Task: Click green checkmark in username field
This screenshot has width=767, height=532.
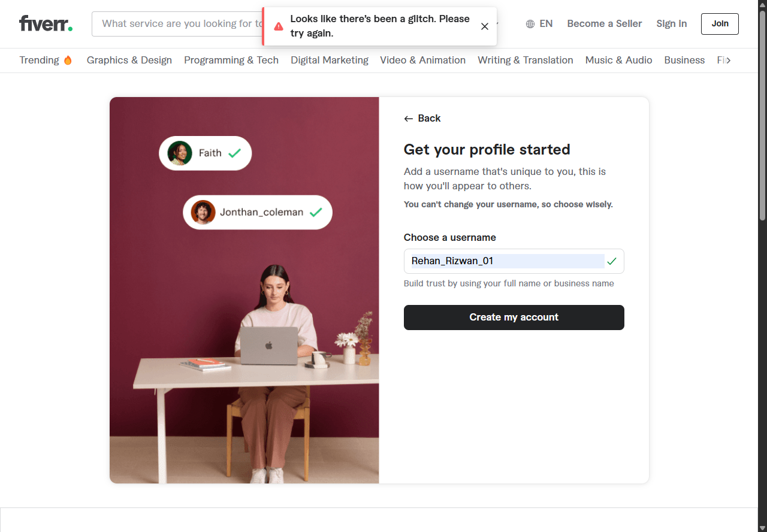Action: click(x=612, y=261)
